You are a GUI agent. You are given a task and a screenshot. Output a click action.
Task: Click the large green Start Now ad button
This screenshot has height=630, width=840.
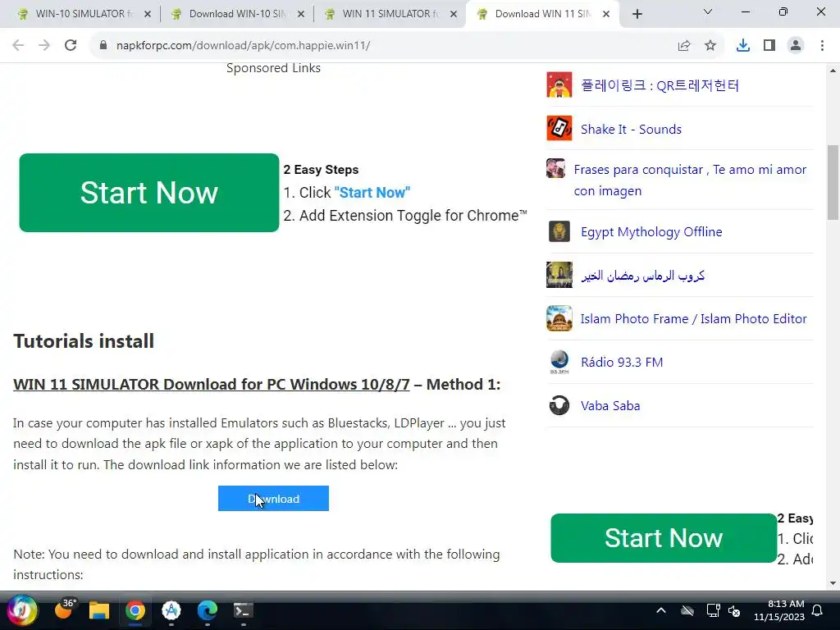(149, 193)
